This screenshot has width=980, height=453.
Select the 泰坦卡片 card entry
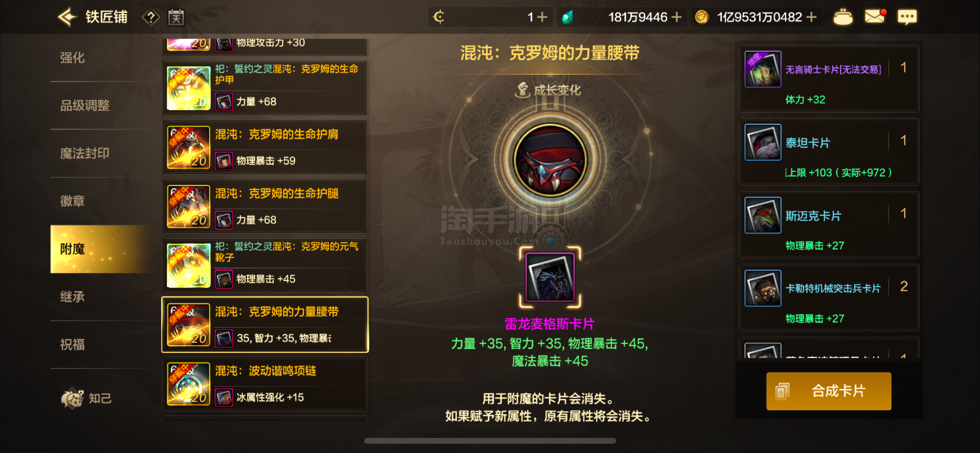coord(829,152)
